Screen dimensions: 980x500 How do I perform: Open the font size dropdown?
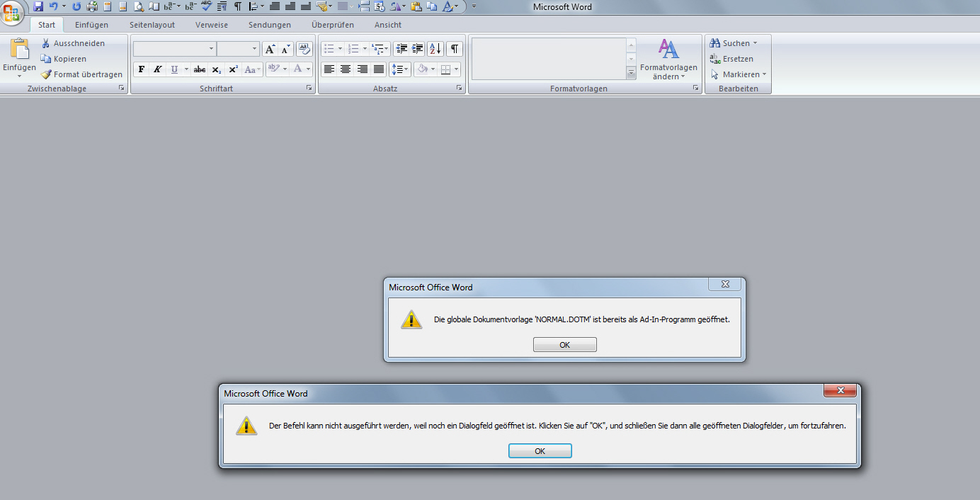tap(255, 49)
